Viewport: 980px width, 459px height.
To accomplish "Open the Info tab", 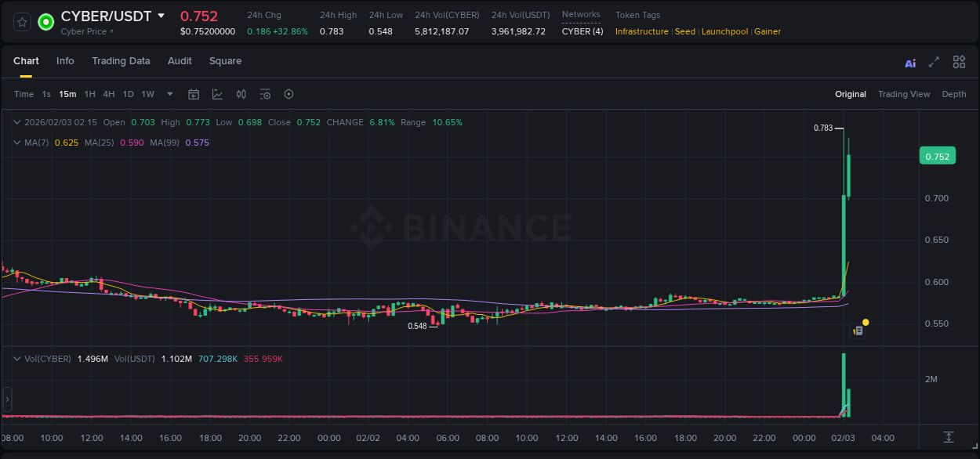I will pyautogui.click(x=65, y=60).
